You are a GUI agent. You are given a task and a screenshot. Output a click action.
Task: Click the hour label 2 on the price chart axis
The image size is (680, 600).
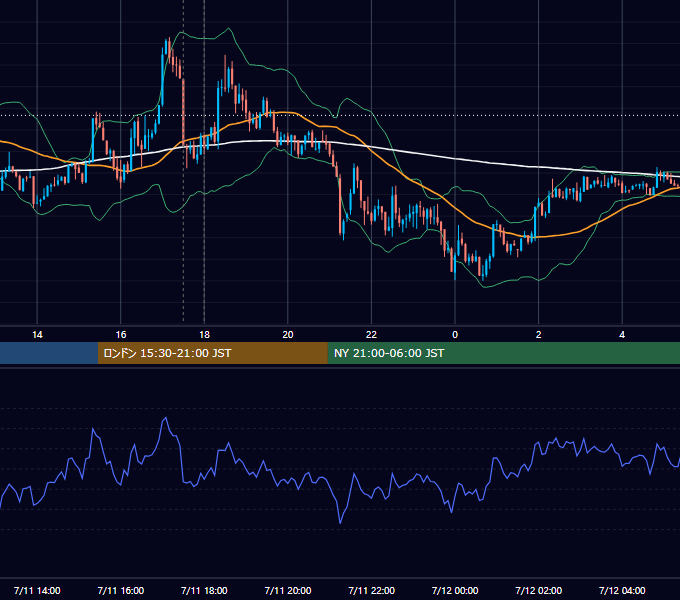tap(539, 335)
